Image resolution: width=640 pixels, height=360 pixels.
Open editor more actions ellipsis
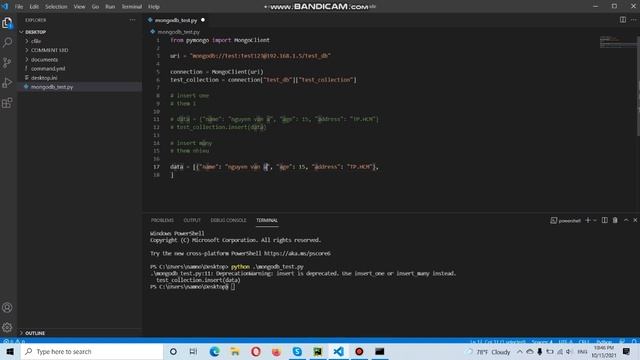(633, 20)
